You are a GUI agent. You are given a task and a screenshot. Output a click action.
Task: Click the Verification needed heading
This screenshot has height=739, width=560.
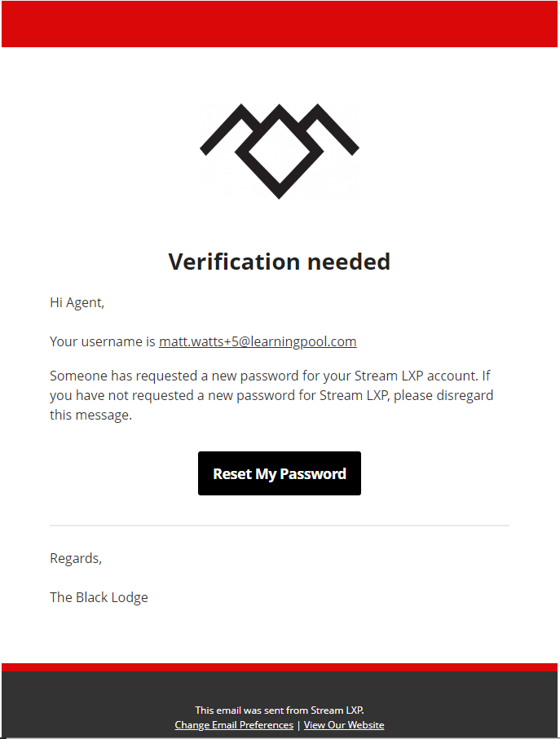pos(279,262)
